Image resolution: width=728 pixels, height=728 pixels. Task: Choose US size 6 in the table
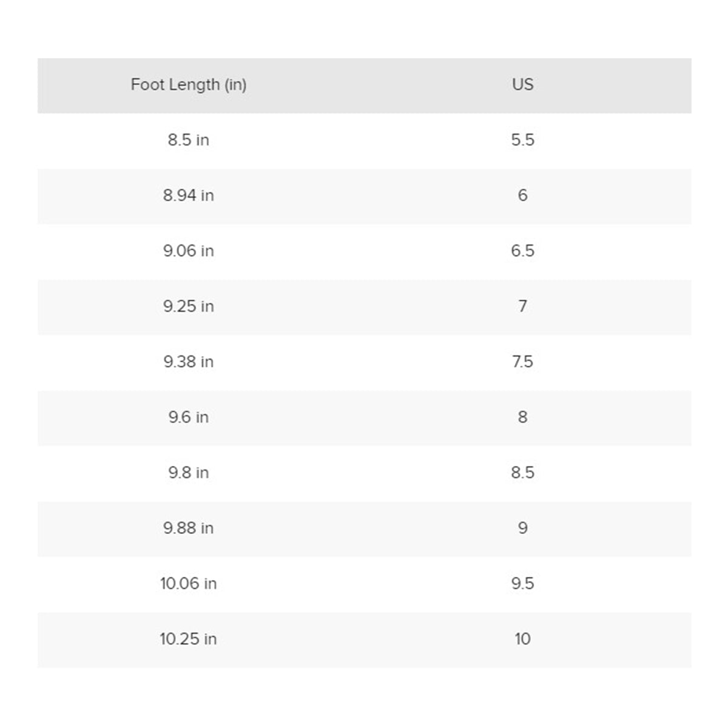coord(522,195)
